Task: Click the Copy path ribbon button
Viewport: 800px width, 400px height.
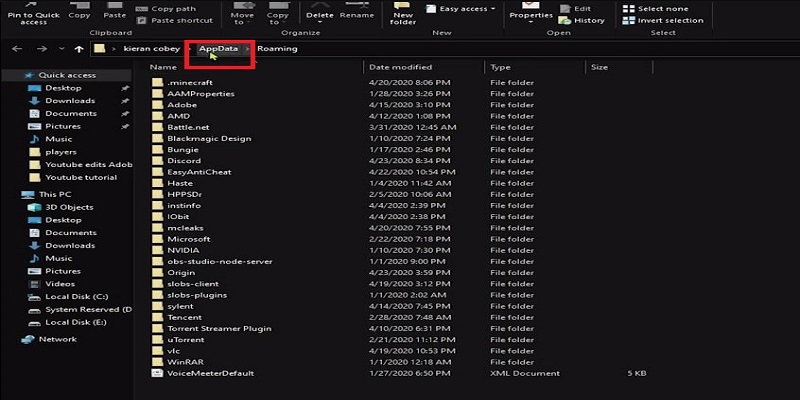Action: click(166, 9)
